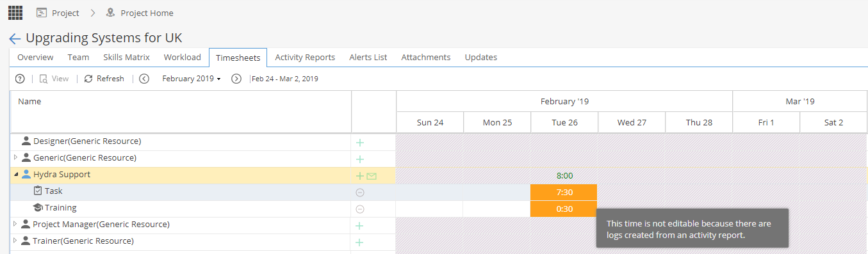The height and width of the screenshot is (254, 868).
Task: Click the View toolbar button
Action: (x=54, y=79)
